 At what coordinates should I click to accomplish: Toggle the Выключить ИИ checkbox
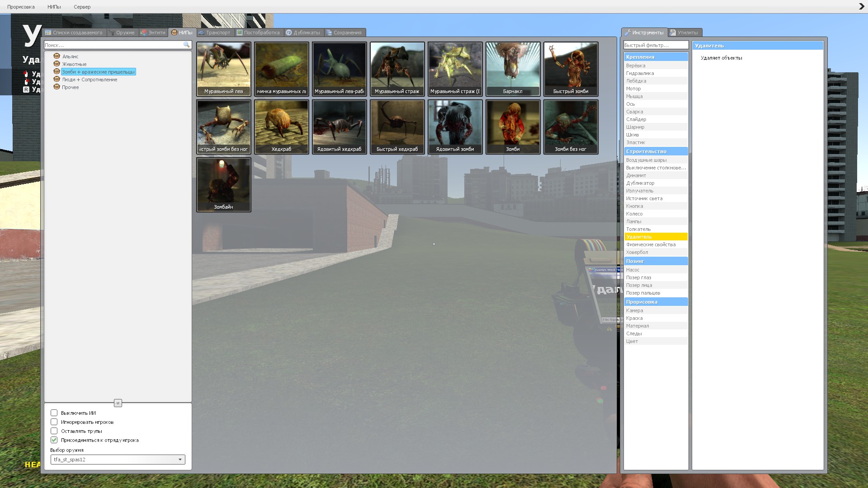54,413
